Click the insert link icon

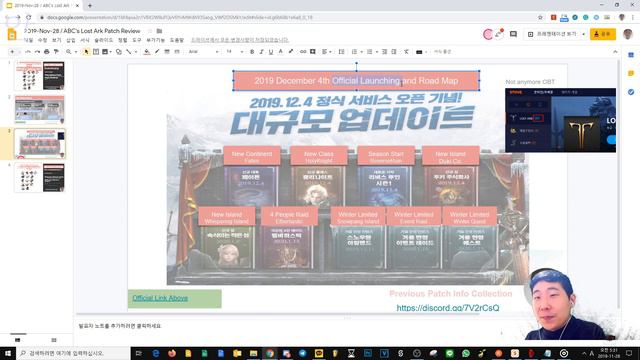coord(303,52)
